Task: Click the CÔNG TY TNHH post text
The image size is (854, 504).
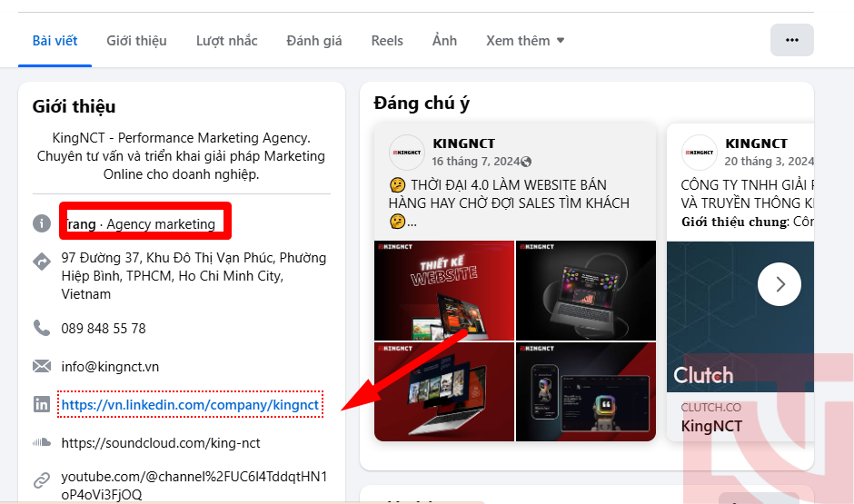Action: click(747, 203)
